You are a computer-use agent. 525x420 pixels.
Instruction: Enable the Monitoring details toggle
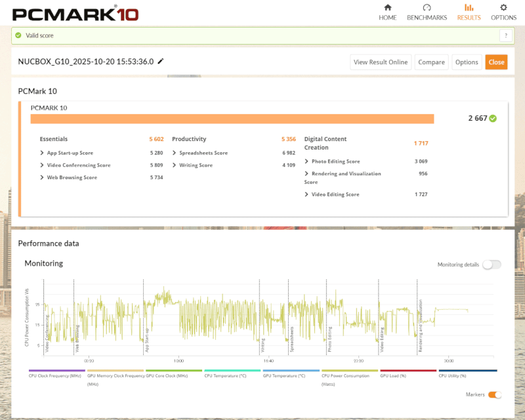492,264
